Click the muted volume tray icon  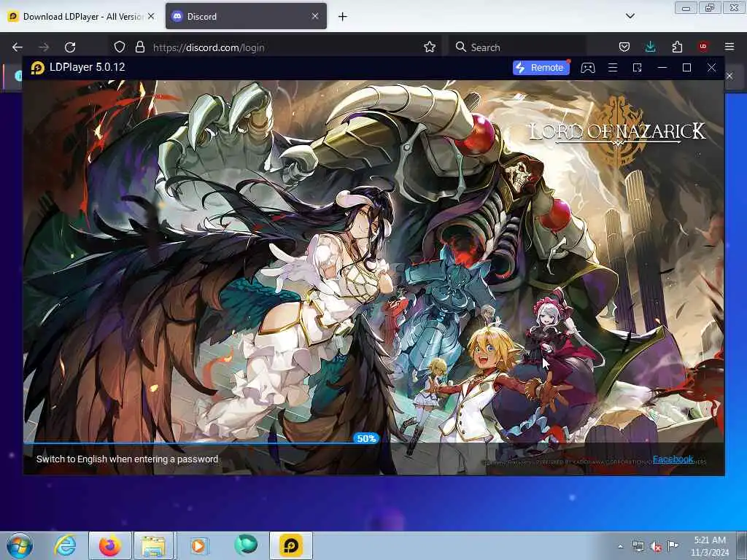coord(656,547)
